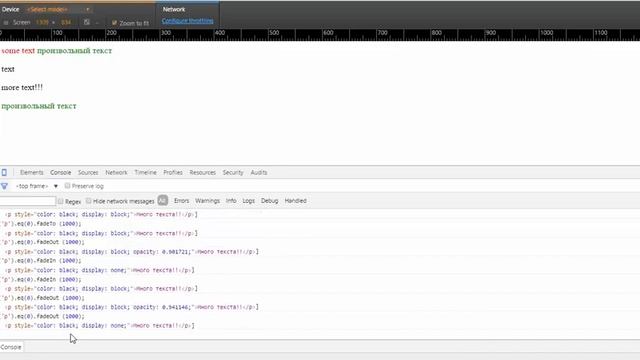Open the Network tab in DevTools
640x360 pixels.
116,172
